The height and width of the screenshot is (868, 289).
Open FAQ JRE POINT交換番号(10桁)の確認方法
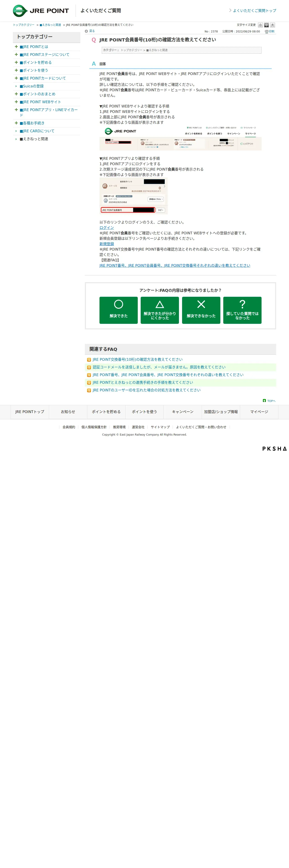coord(138,360)
